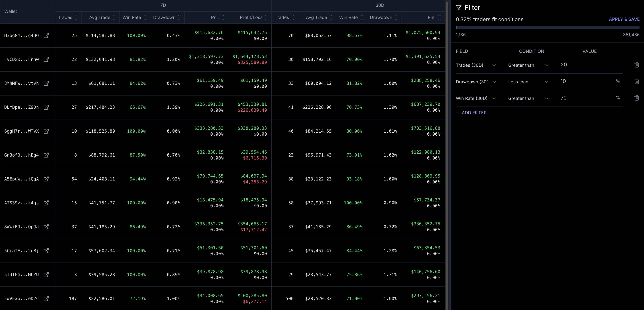Expand the Less than condition selector
Image resolution: width=644 pixels, height=310 pixels.
[x=546, y=82]
